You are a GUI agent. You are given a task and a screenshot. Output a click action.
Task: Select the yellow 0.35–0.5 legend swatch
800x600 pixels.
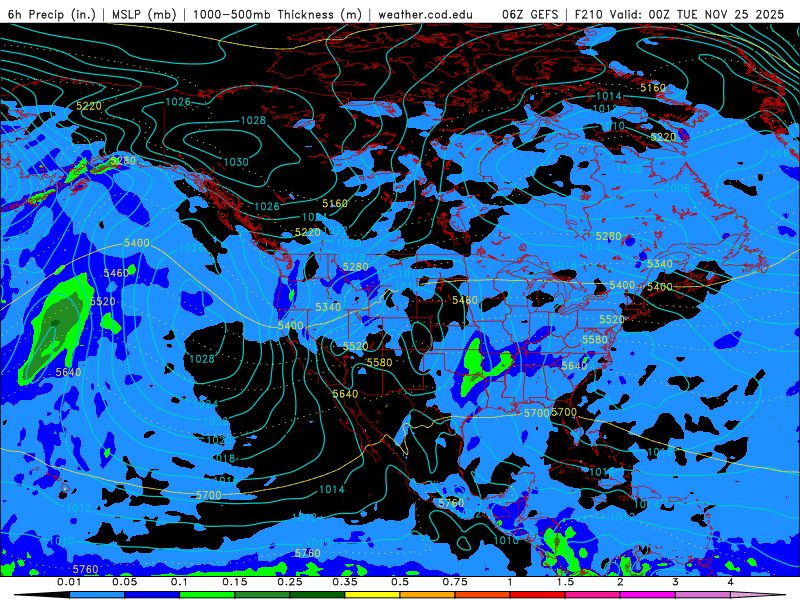click(372, 595)
